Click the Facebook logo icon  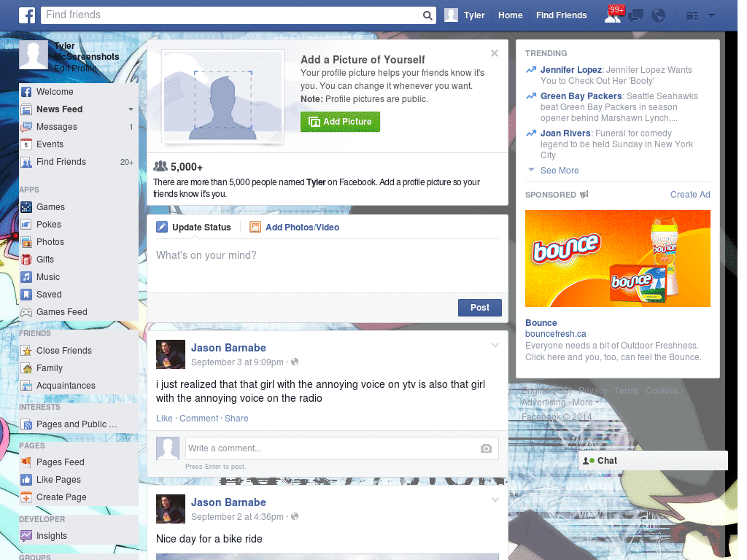click(27, 15)
